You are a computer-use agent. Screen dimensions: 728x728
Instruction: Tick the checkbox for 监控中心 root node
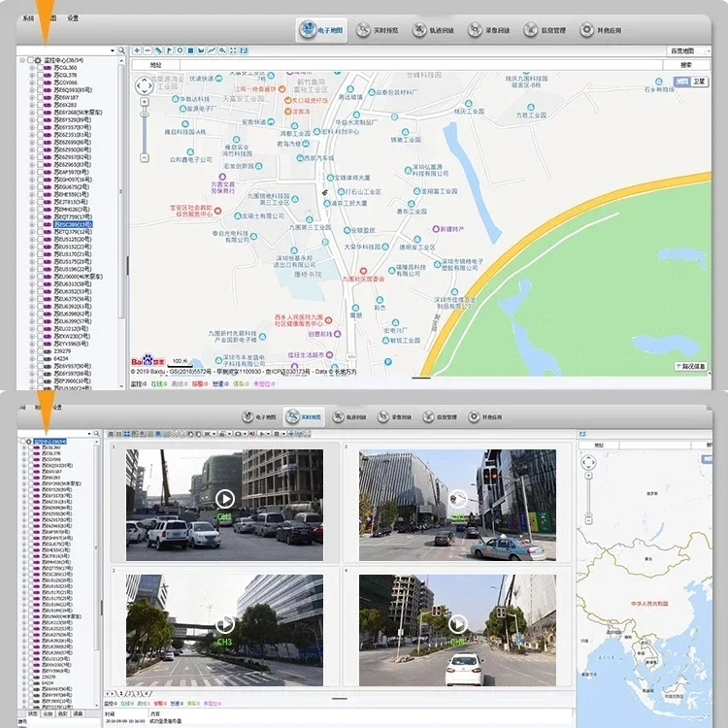tap(30, 60)
